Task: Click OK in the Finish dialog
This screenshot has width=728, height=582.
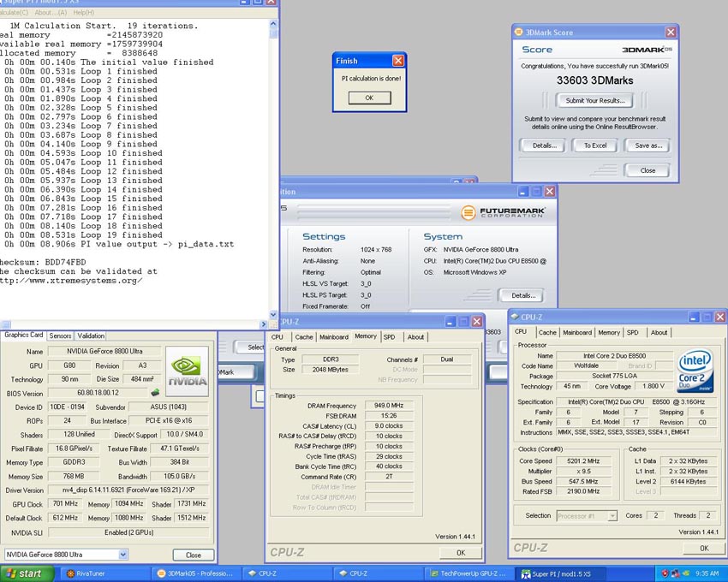Action: 369,98
